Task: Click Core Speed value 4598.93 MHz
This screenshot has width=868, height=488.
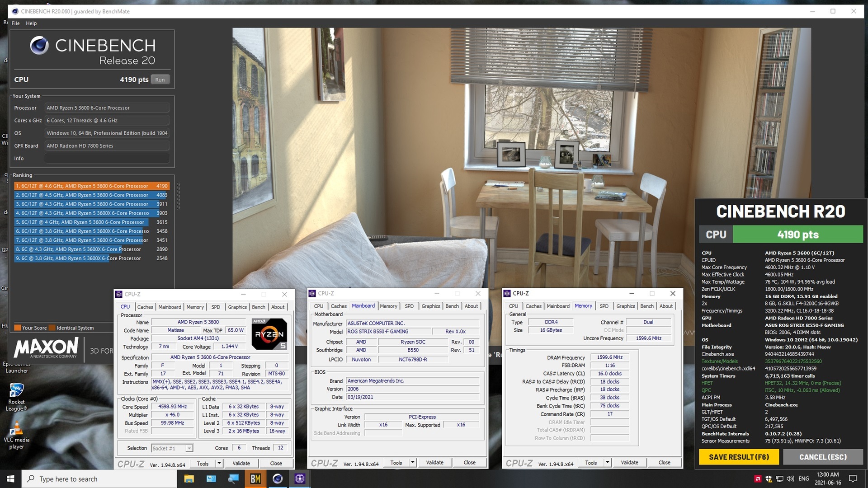Action: [x=172, y=407]
